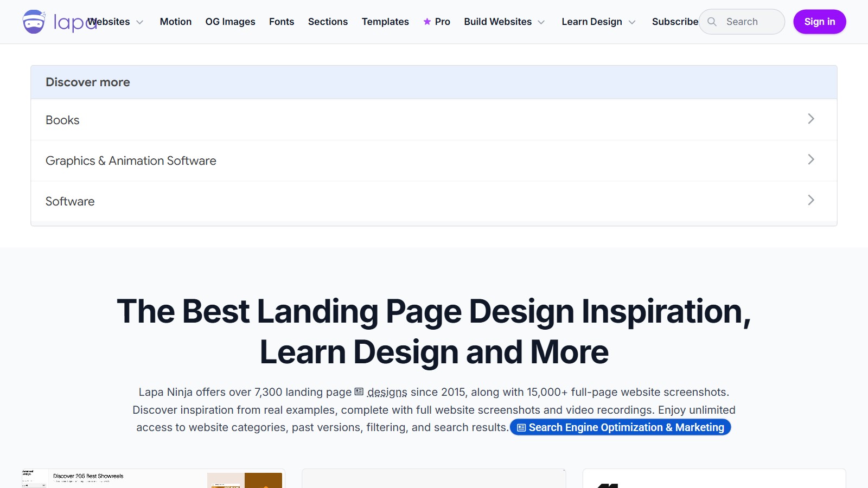Image resolution: width=868 pixels, height=488 pixels.
Task: Expand the Learn Design dropdown
Action: tap(598, 22)
